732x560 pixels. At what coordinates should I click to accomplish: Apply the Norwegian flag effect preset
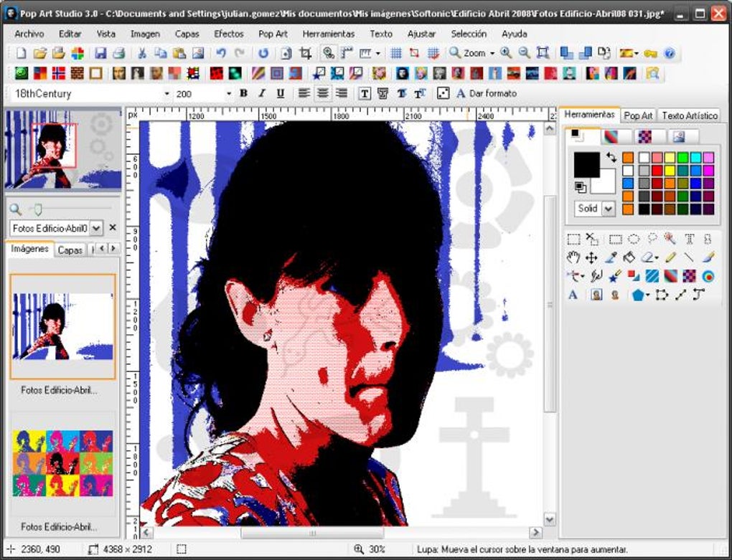[x=58, y=73]
